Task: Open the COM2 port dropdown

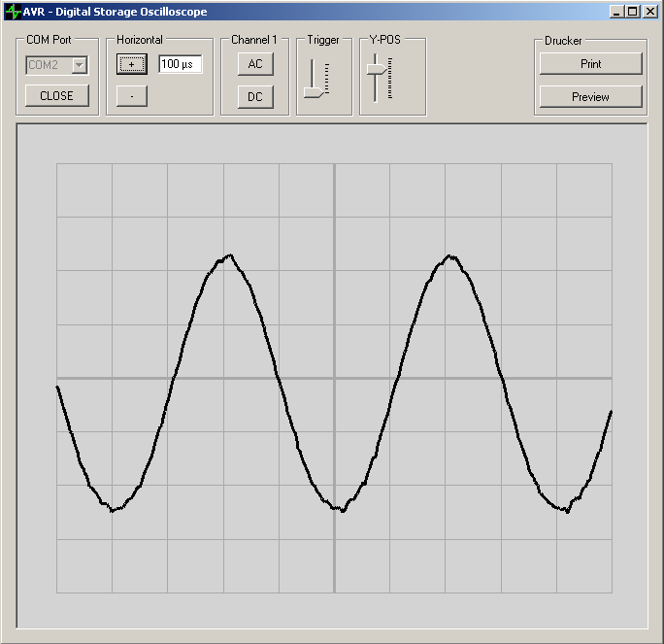Action: [80, 65]
